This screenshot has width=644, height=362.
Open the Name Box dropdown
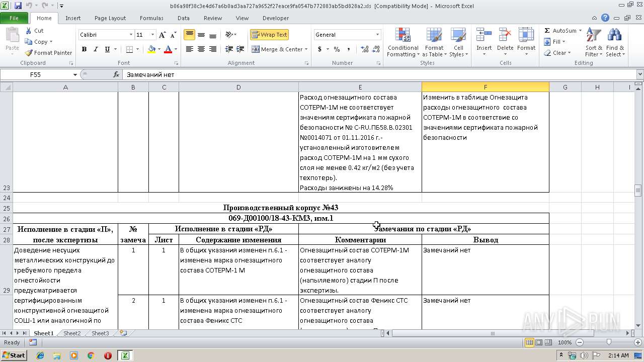coord(75,74)
